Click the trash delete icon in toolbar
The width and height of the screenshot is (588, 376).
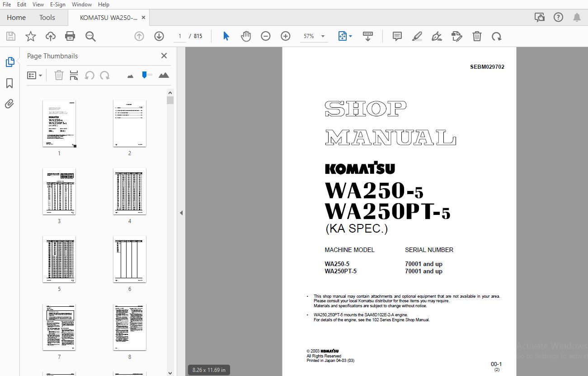pos(477,36)
